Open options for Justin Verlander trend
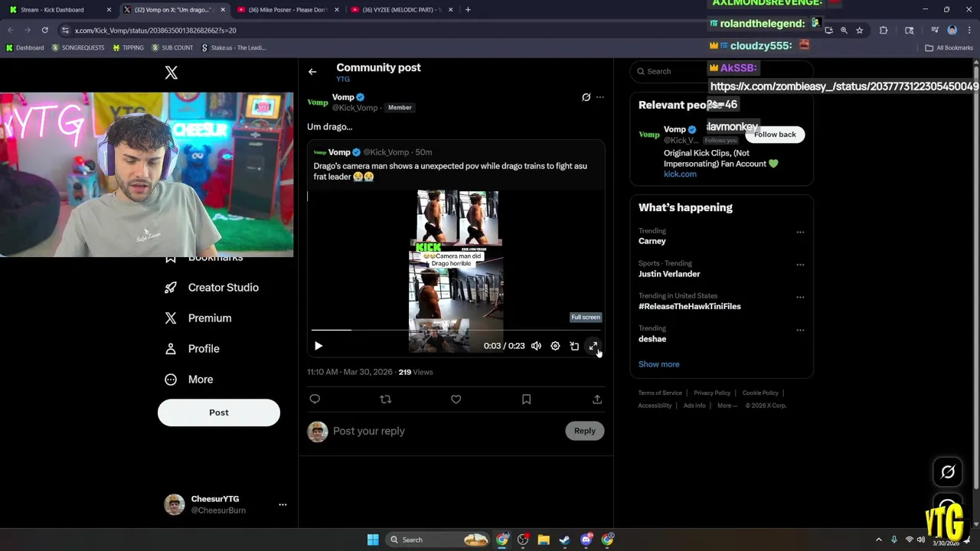Screen dimensions: 980x551 pos(800,265)
